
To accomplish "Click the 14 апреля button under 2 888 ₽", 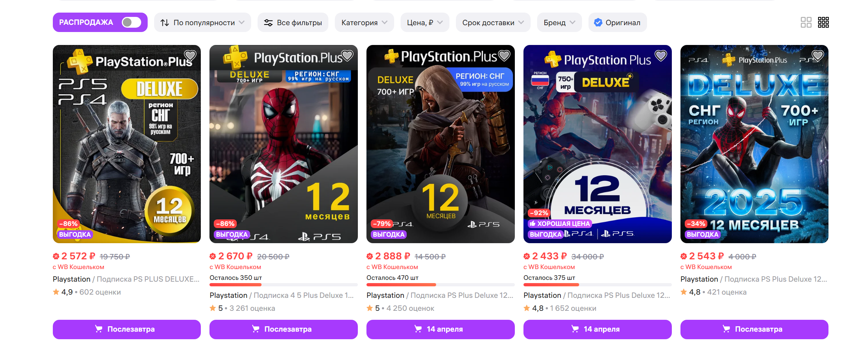I will click(x=440, y=329).
